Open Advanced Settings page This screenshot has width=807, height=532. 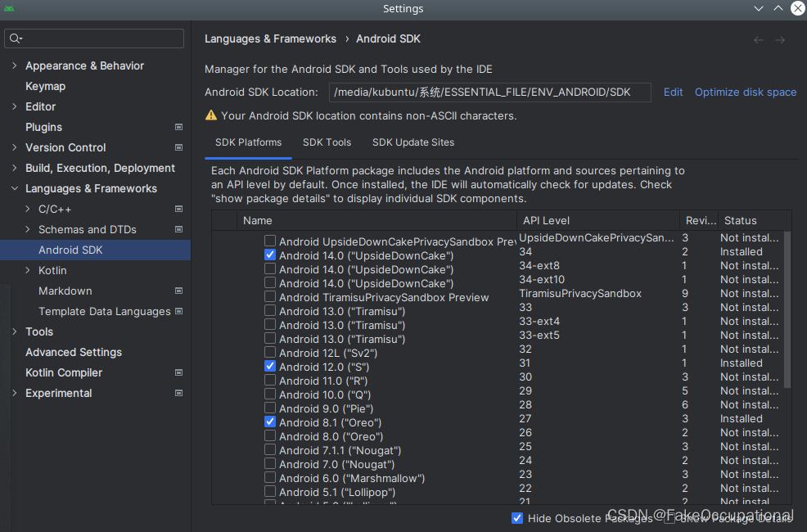(x=74, y=353)
